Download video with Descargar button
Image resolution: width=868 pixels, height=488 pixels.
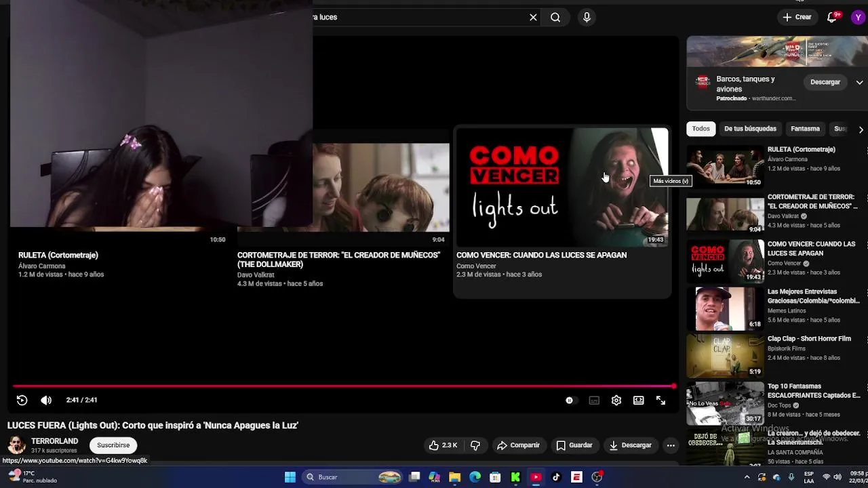coord(630,445)
